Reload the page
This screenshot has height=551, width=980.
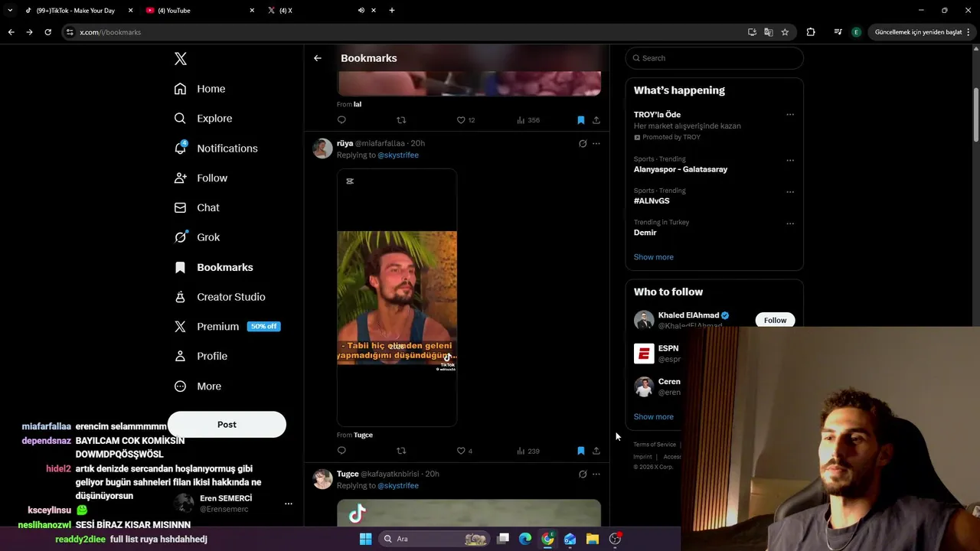47,32
